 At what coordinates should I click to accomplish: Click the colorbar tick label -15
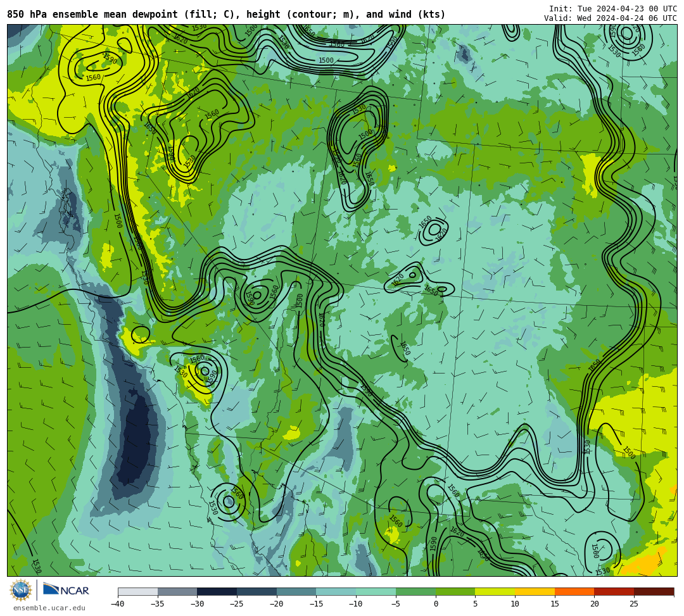[316, 604]
